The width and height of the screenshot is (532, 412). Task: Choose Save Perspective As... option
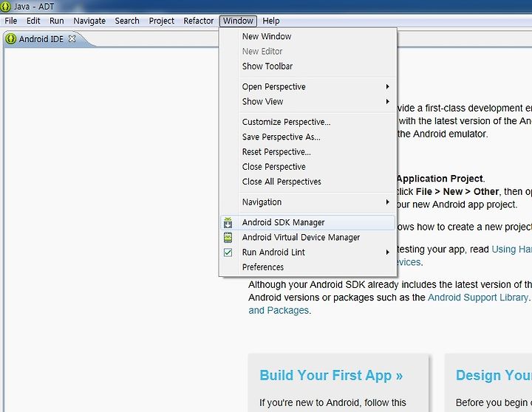pos(307,137)
